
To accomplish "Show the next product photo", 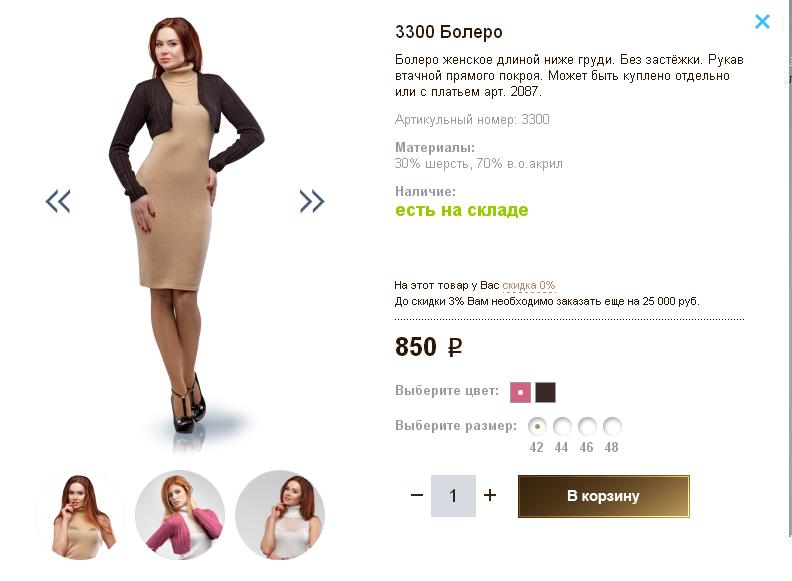I will click(312, 201).
